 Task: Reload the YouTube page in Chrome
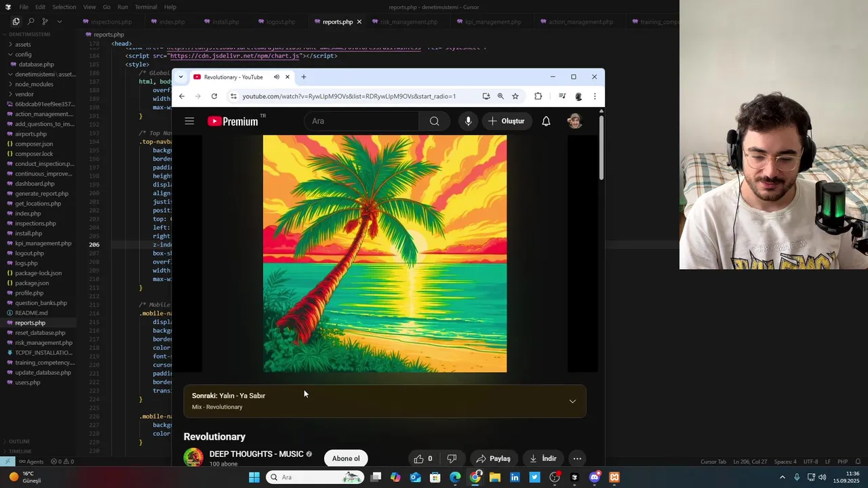coord(214,96)
